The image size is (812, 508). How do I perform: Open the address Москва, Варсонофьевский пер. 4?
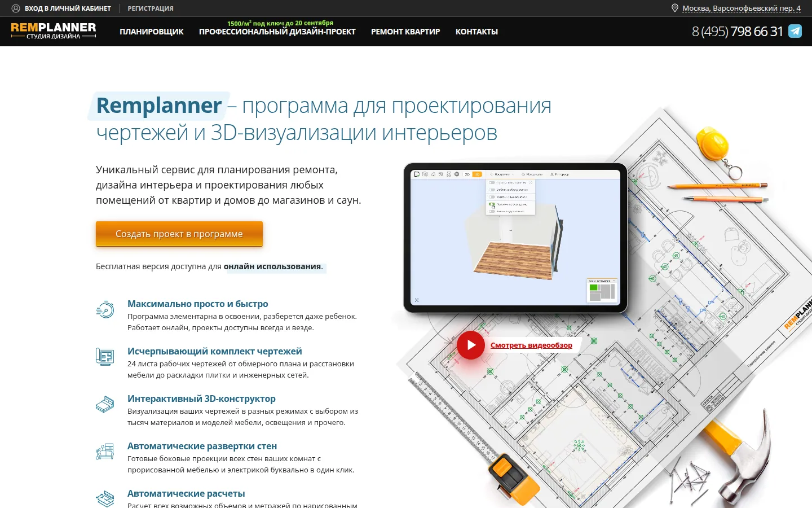click(x=742, y=8)
